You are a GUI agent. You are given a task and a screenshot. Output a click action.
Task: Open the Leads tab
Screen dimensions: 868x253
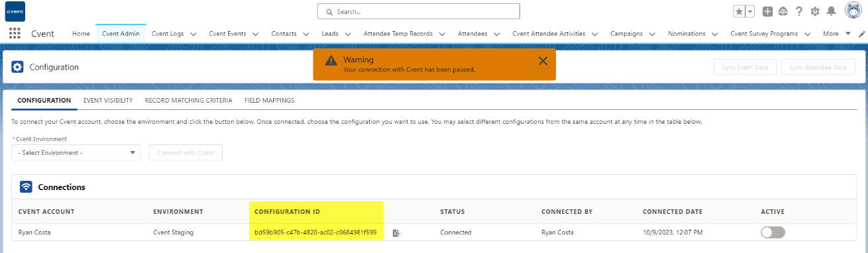330,34
